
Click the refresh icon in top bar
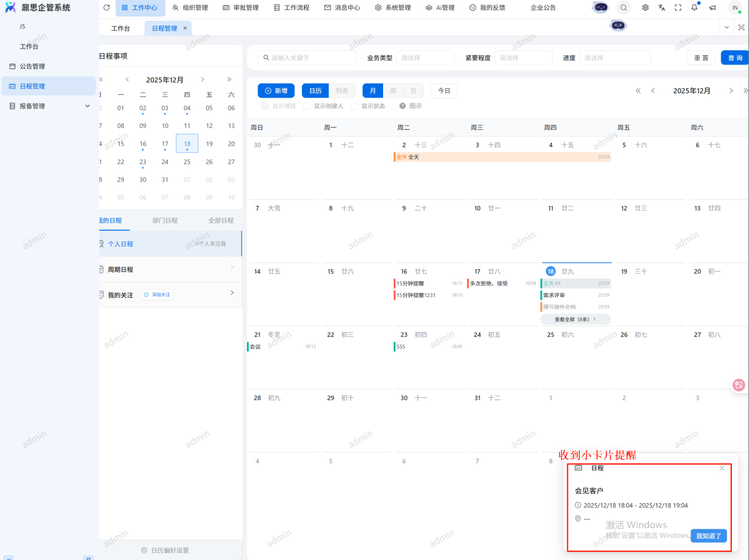click(107, 8)
